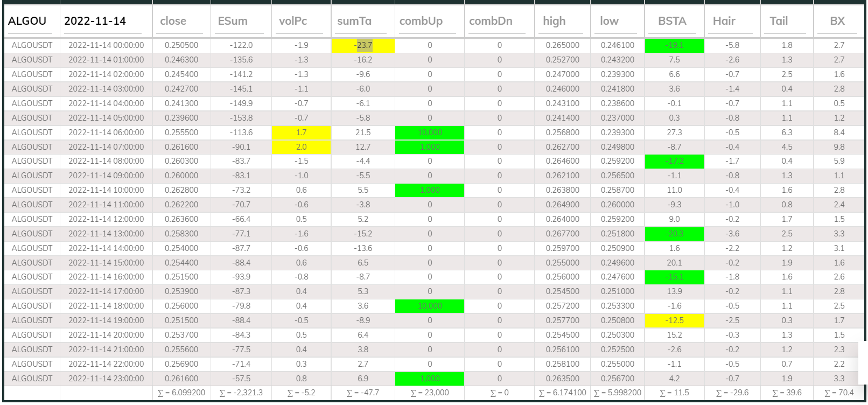Click the BSTA column header
The height and width of the screenshot is (405, 868).
[x=672, y=21]
